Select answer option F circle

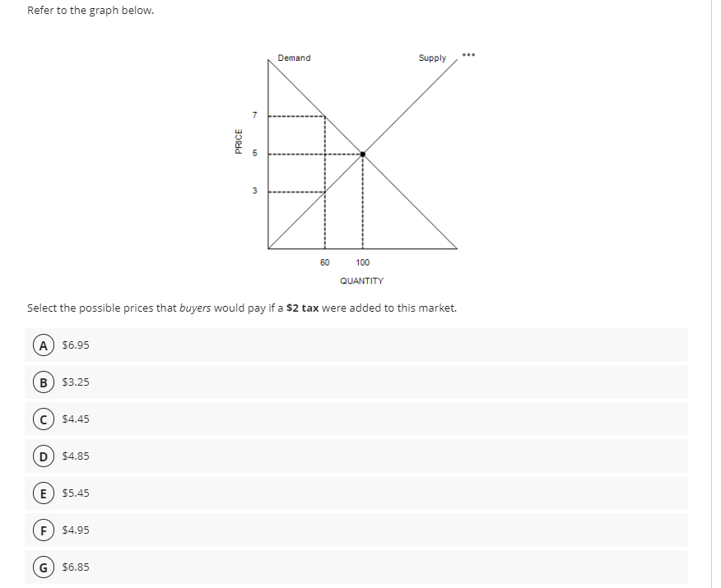tap(44, 530)
